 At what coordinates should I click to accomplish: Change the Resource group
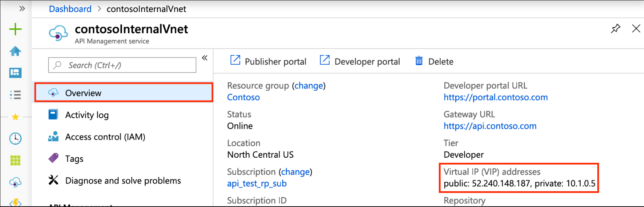tap(309, 86)
